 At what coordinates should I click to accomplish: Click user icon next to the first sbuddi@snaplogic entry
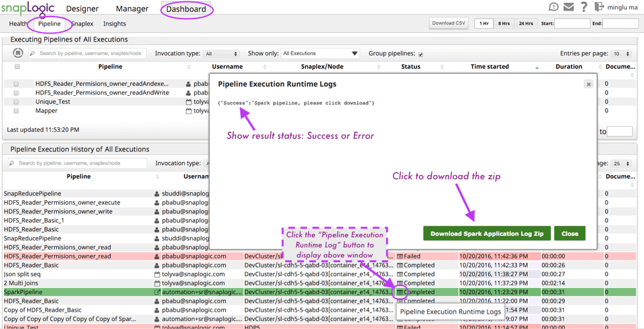(x=157, y=193)
